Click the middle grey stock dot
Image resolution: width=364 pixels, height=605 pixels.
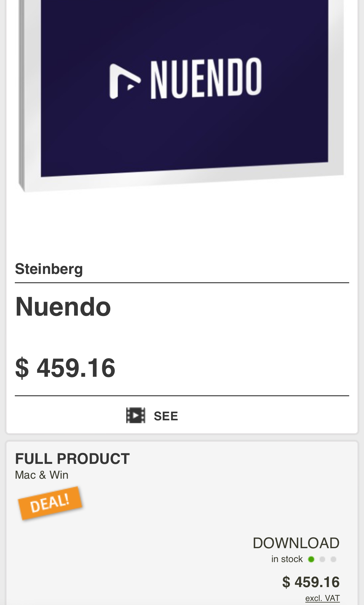322,559
